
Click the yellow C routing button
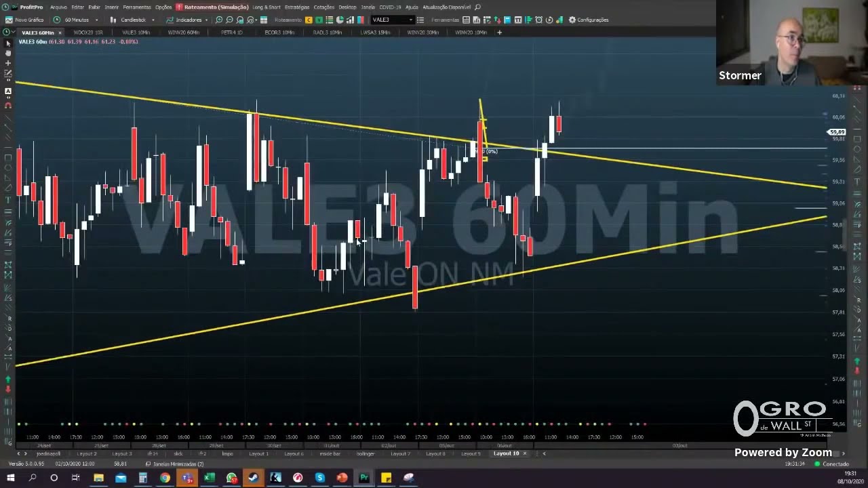[x=309, y=20]
